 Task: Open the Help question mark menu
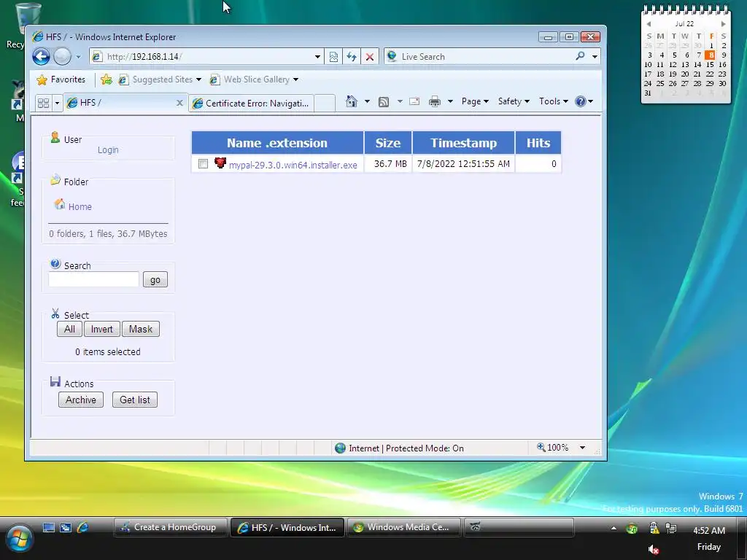[x=584, y=101]
